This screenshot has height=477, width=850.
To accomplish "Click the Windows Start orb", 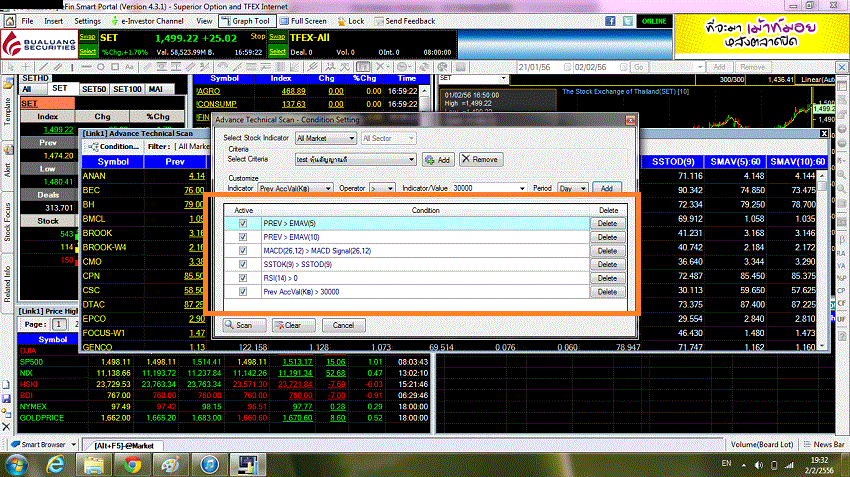I will (x=17, y=465).
